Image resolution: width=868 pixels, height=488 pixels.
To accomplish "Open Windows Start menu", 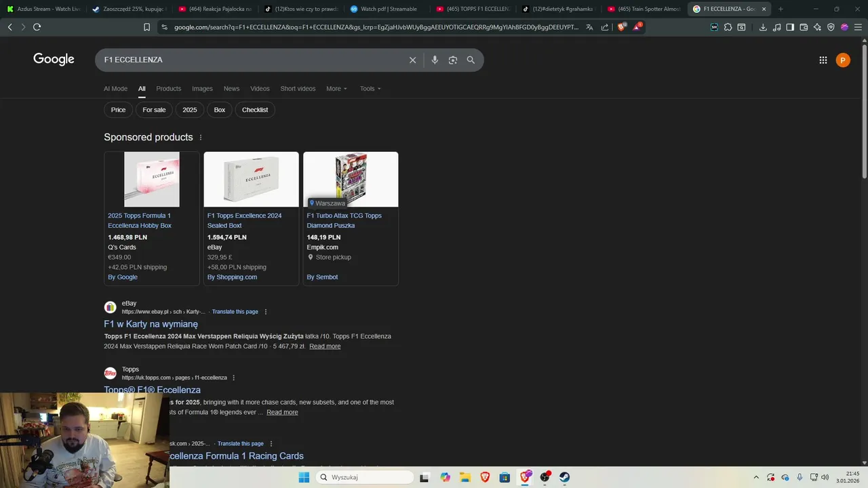I will click(304, 477).
